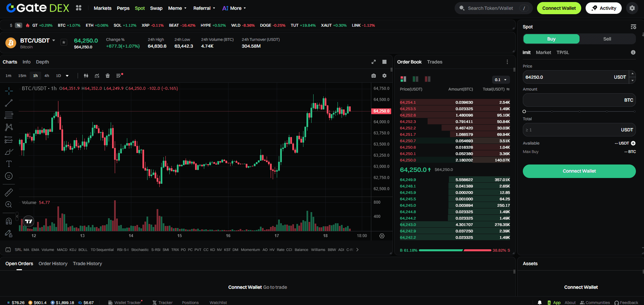
Task: Open the notifications bell in footer
Action: point(540,303)
